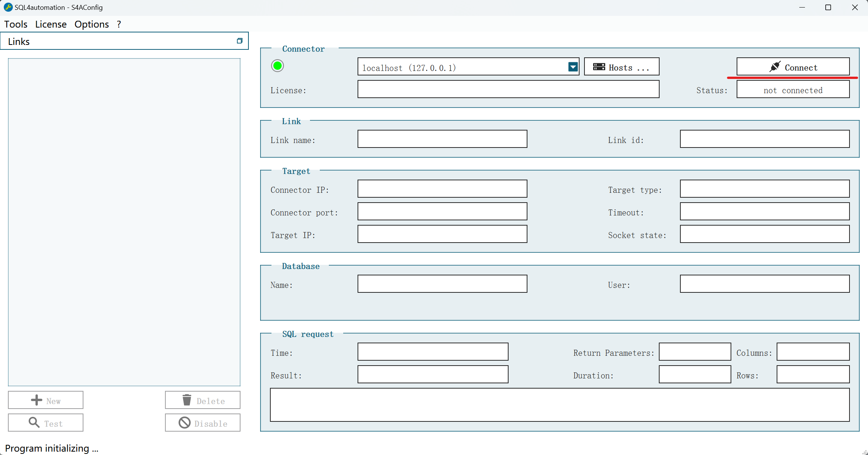Click the Link name input field
The height and width of the screenshot is (455, 868).
pos(442,140)
